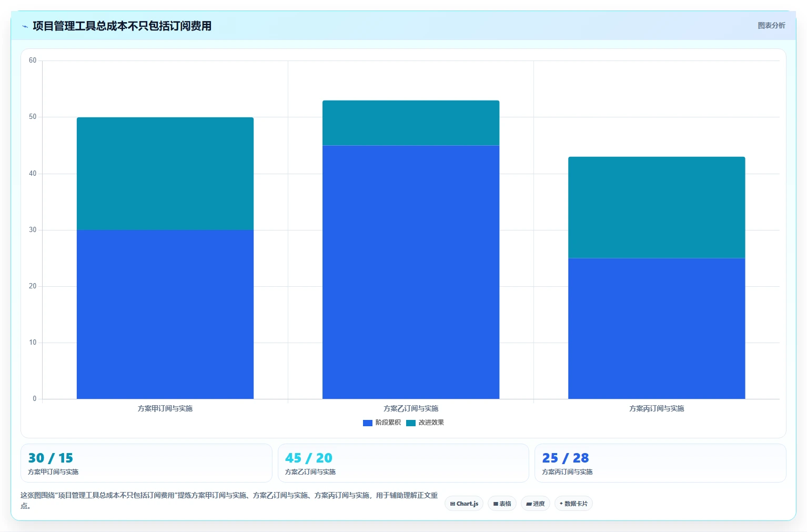Click the blue bar segment for 方案乙订阅与实施
Viewport: 807px width, 532px height.
click(411, 272)
